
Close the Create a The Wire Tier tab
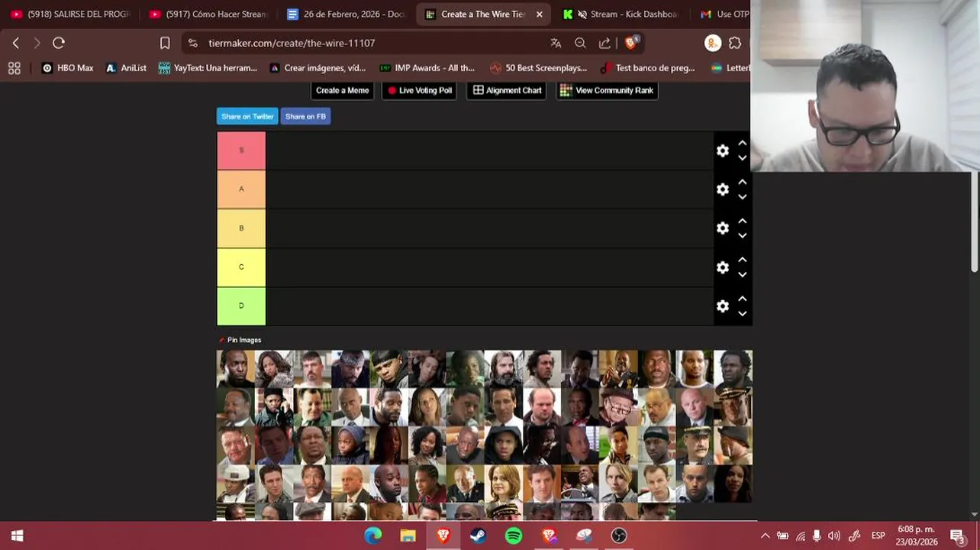pos(539,14)
